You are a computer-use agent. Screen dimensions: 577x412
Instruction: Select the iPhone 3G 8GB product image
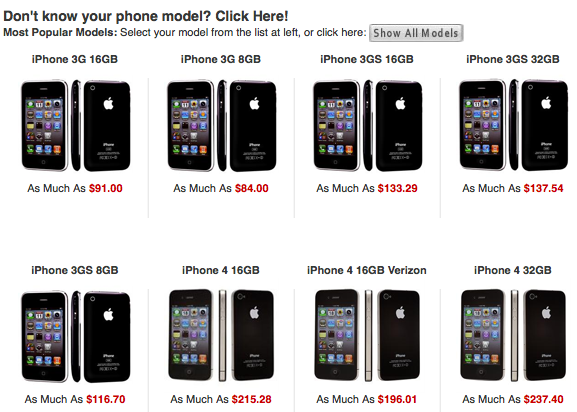pyautogui.click(x=222, y=125)
